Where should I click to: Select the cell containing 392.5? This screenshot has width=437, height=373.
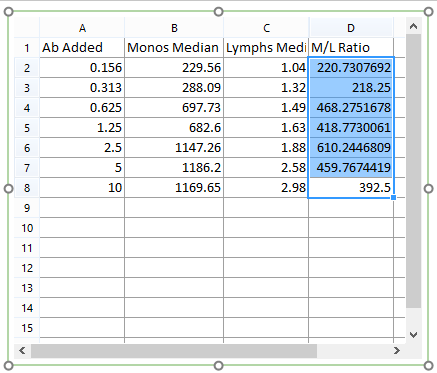(351, 188)
